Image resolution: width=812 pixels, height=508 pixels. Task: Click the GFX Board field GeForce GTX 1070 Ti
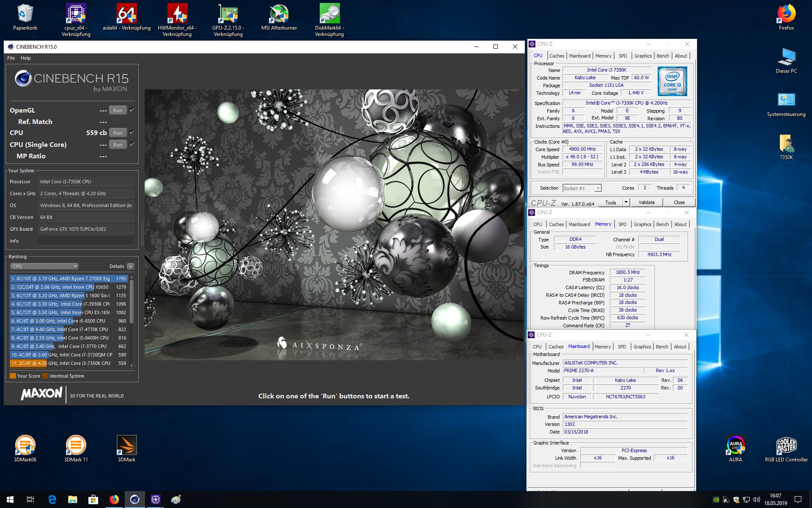tap(86, 229)
